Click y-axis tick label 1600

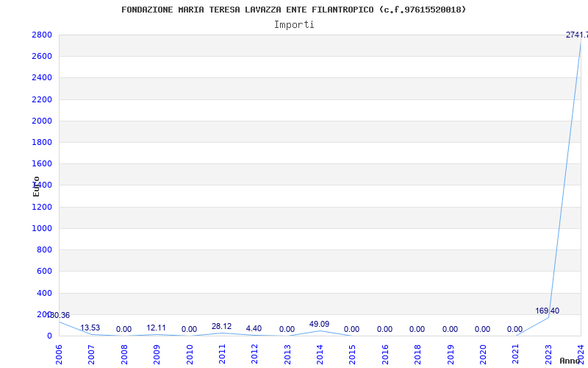click(x=42, y=163)
